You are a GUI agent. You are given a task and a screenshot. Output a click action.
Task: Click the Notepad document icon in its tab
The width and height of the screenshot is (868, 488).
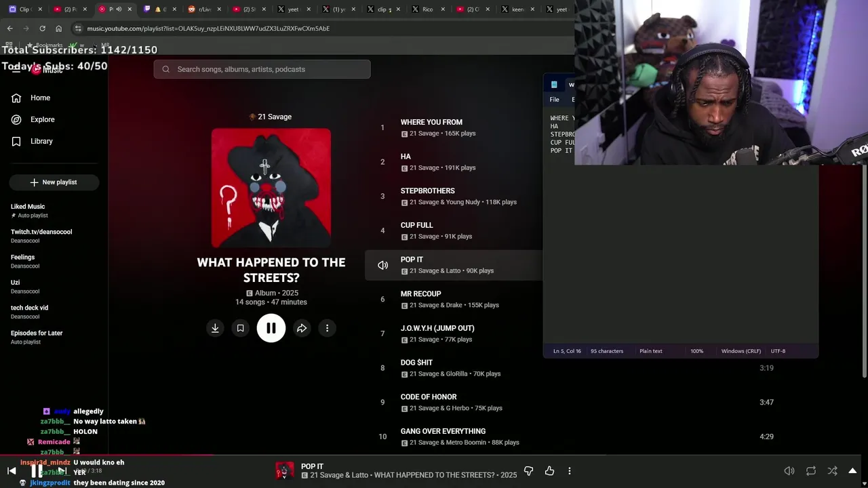click(x=554, y=85)
